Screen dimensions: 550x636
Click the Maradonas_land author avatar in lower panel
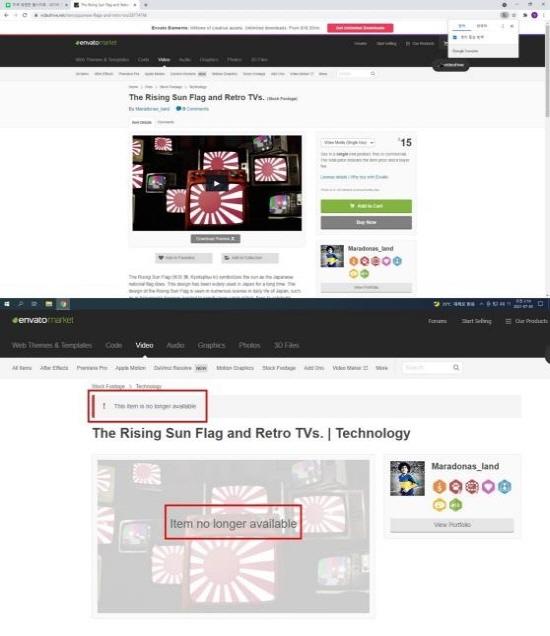point(407,478)
